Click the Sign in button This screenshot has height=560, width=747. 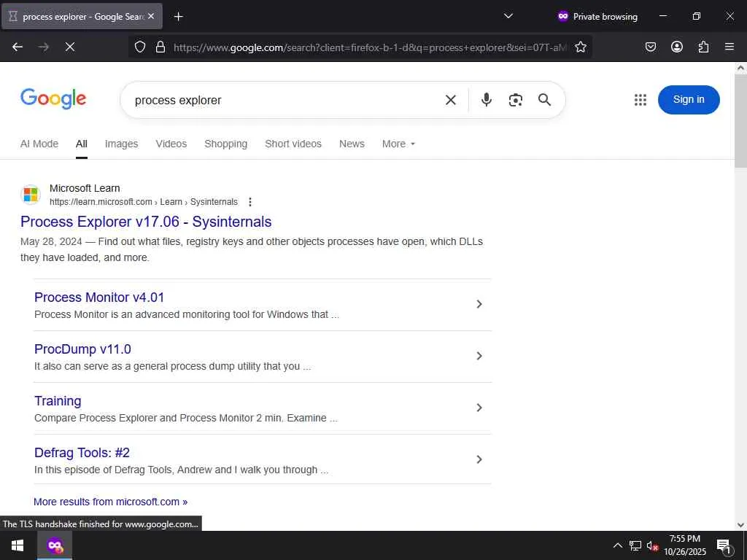(x=689, y=99)
